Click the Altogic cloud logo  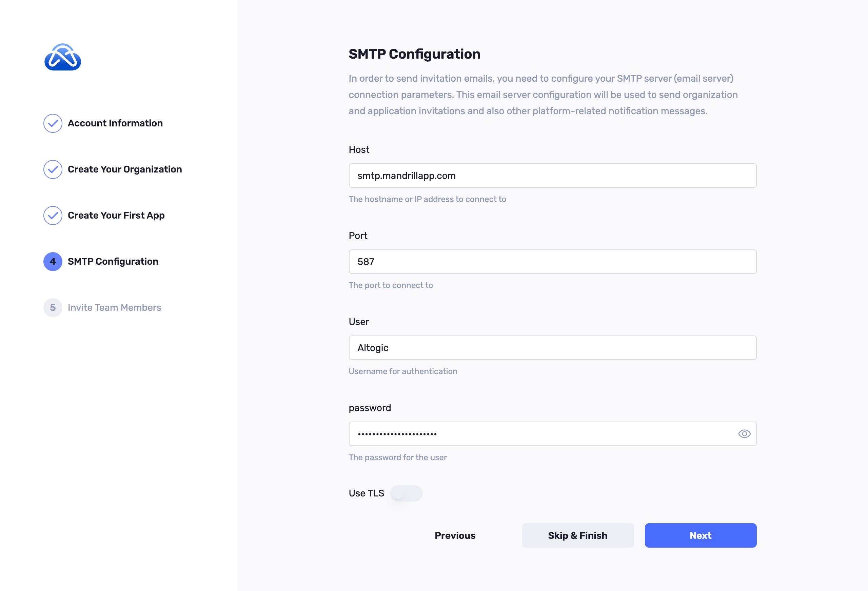(x=63, y=57)
